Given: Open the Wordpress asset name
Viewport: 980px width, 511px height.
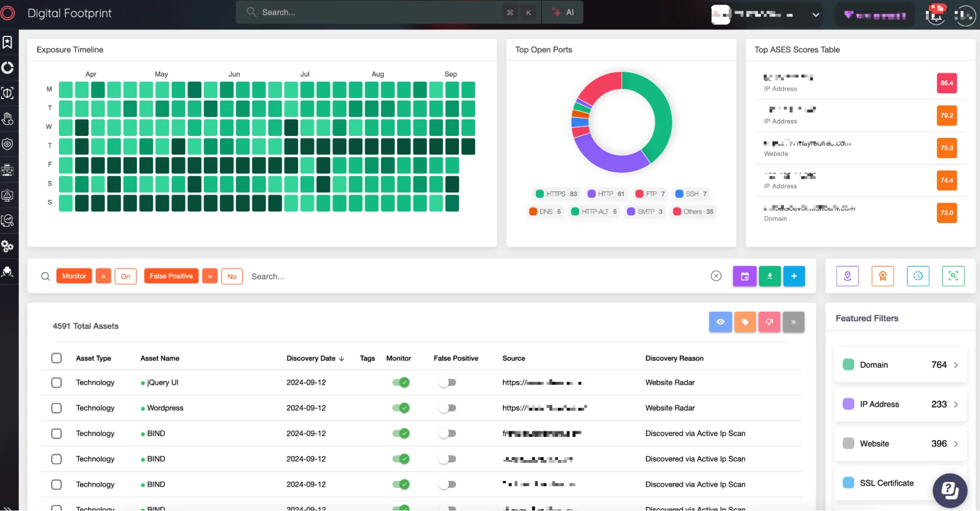Looking at the screenshot, I should tap(165, 408).
